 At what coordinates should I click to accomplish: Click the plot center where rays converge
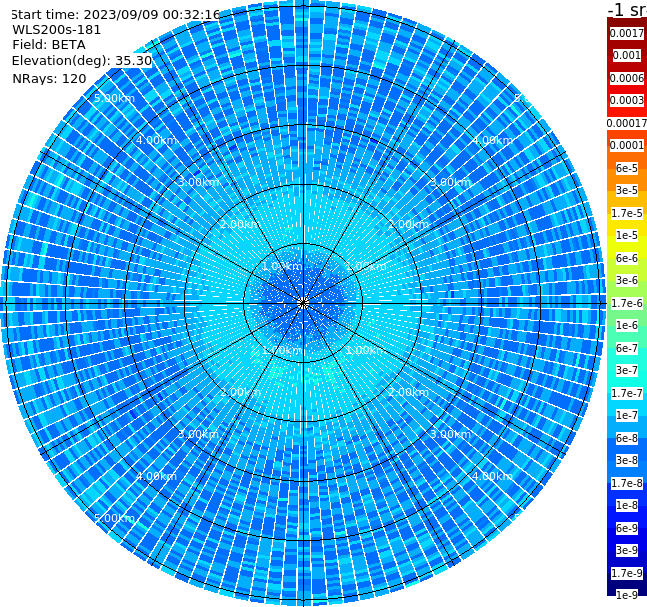point(303,303)
